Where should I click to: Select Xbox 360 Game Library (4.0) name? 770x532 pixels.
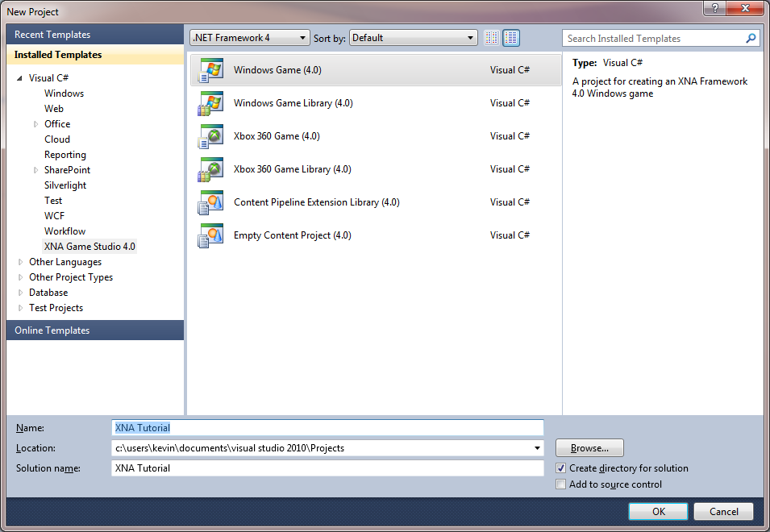coord(292,169)
